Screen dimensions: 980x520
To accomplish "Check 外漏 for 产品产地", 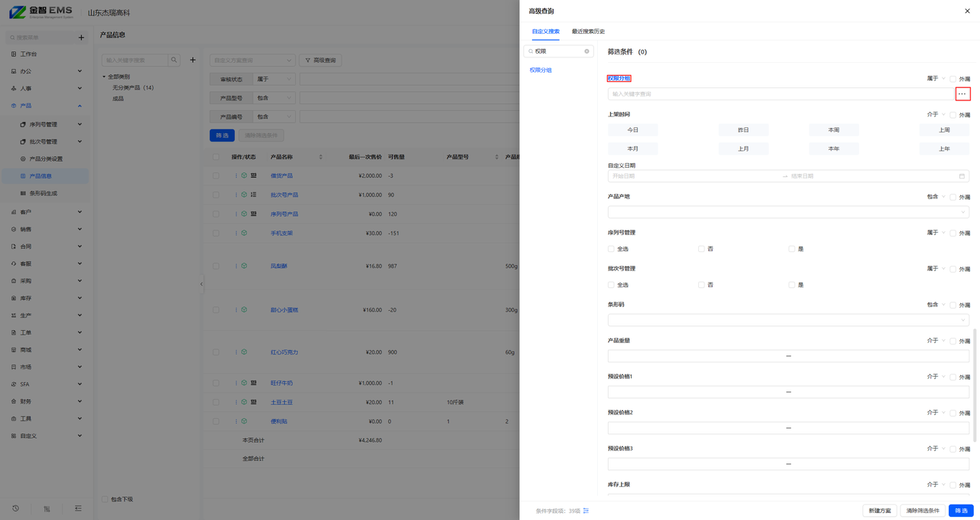I will click(x=953, y=197).
